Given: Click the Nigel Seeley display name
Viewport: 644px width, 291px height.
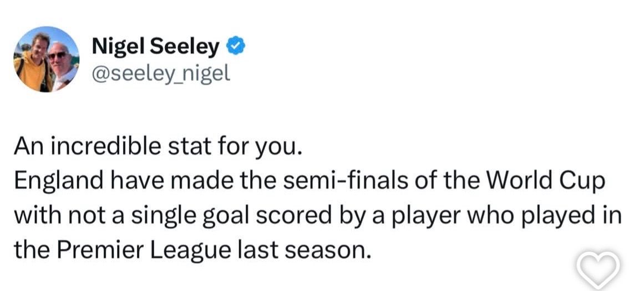Looking at the screenshot, I should pos(155,47).
